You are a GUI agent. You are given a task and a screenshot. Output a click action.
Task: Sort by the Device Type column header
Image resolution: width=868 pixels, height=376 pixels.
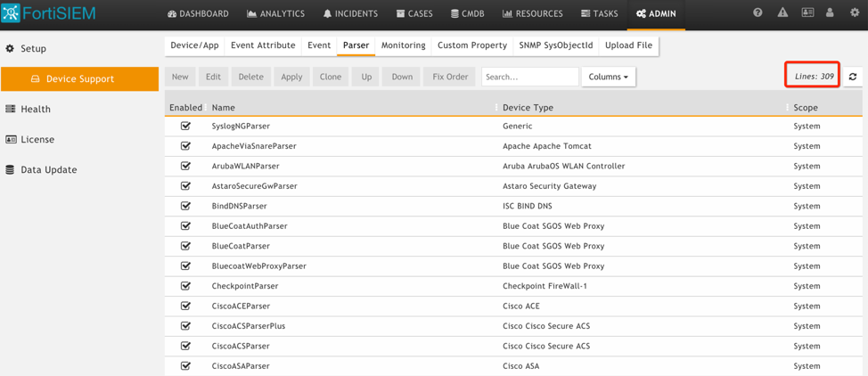pyautogui.click(x=528, y=108)
